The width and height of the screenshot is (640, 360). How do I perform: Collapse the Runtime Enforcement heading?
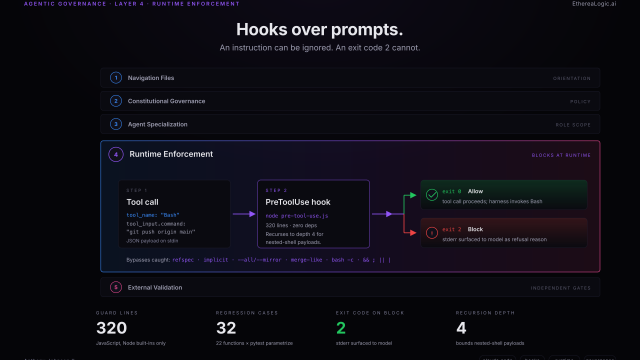(x=171, y=154)
